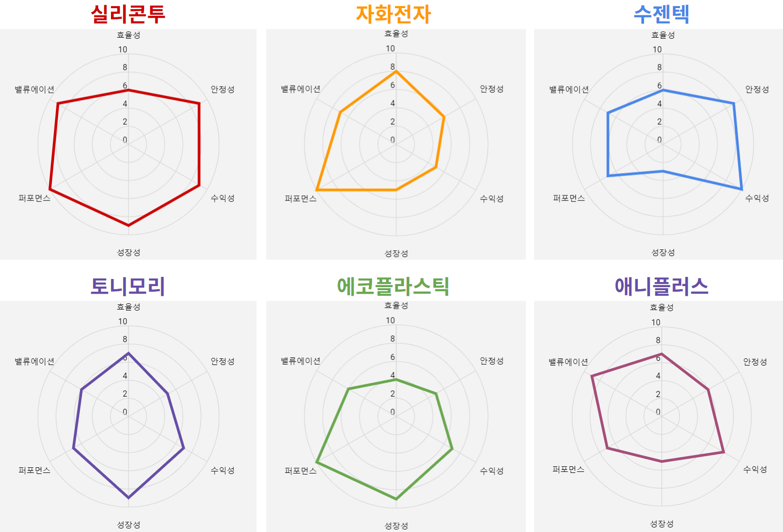783x532 pixels.
Task: Click 성장성 data point on 에코플라스틱 radar
Action: (x=396, y=499)
